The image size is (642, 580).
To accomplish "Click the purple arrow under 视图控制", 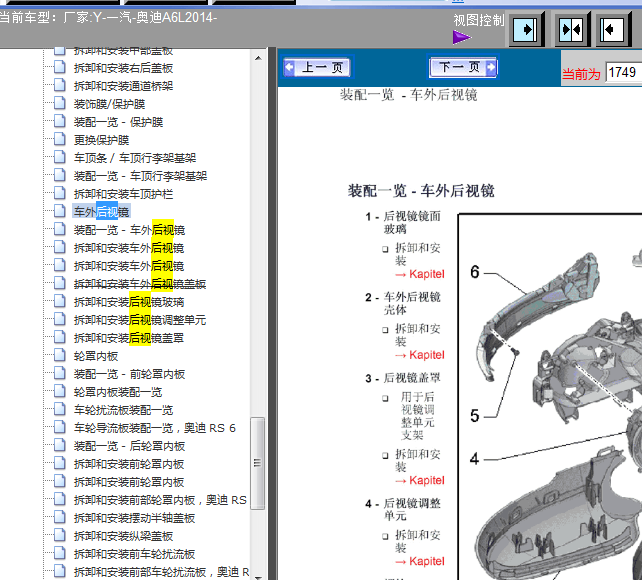I will click(x=462, y=37).
